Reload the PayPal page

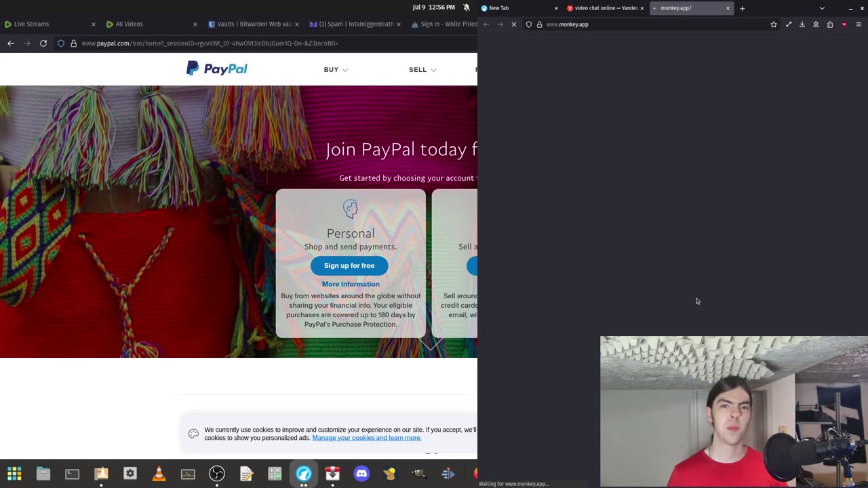[x=43, y=43]
